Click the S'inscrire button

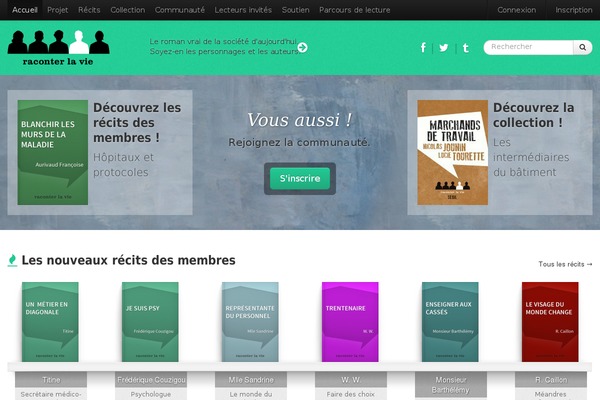click(300, 178)
